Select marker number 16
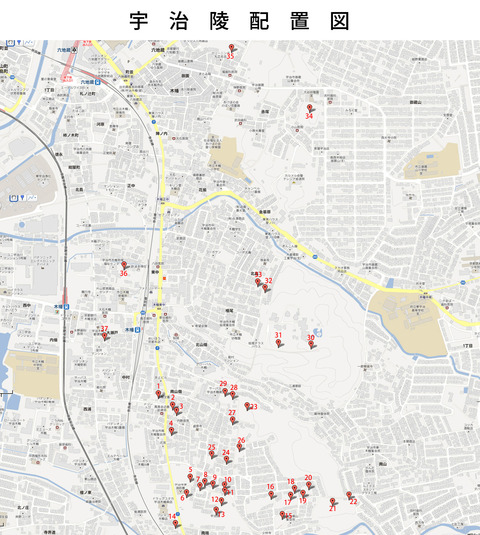 pos(271,494)
